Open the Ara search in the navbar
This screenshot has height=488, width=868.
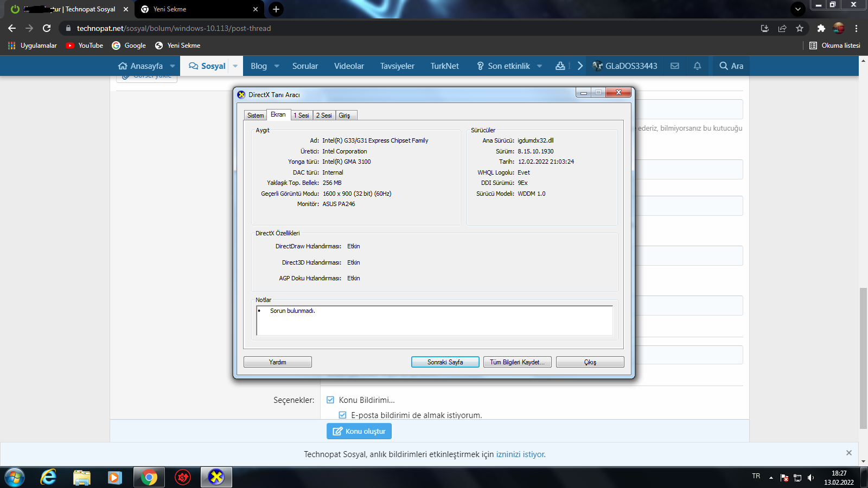(731, 66)
